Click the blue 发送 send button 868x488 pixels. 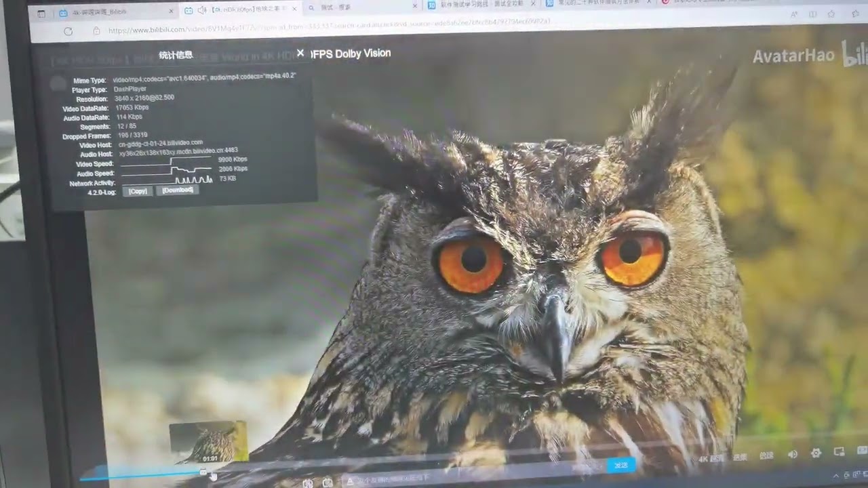tap(620, 465)
